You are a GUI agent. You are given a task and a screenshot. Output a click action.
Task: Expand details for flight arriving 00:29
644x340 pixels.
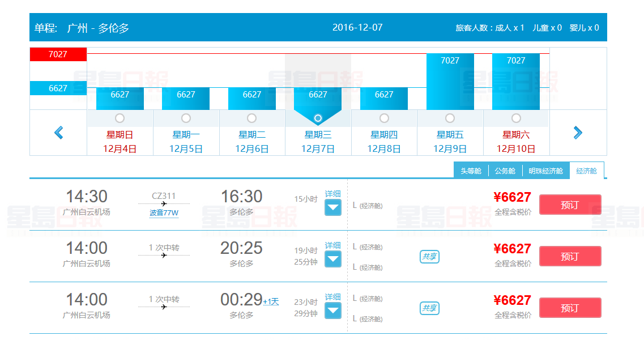coord(333,311)
